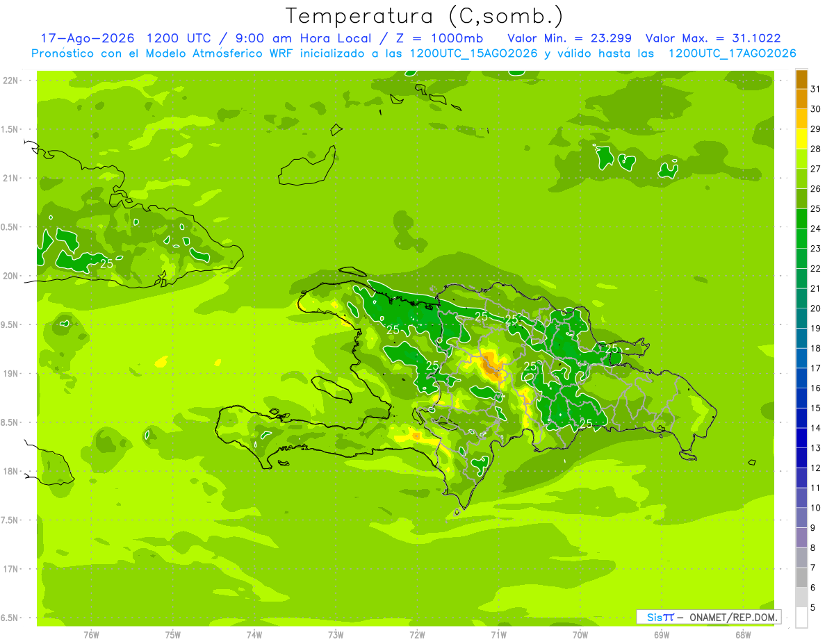Click the 17N latitude axis label
This screenshot has height=644, width=834.
click(10, 569)
